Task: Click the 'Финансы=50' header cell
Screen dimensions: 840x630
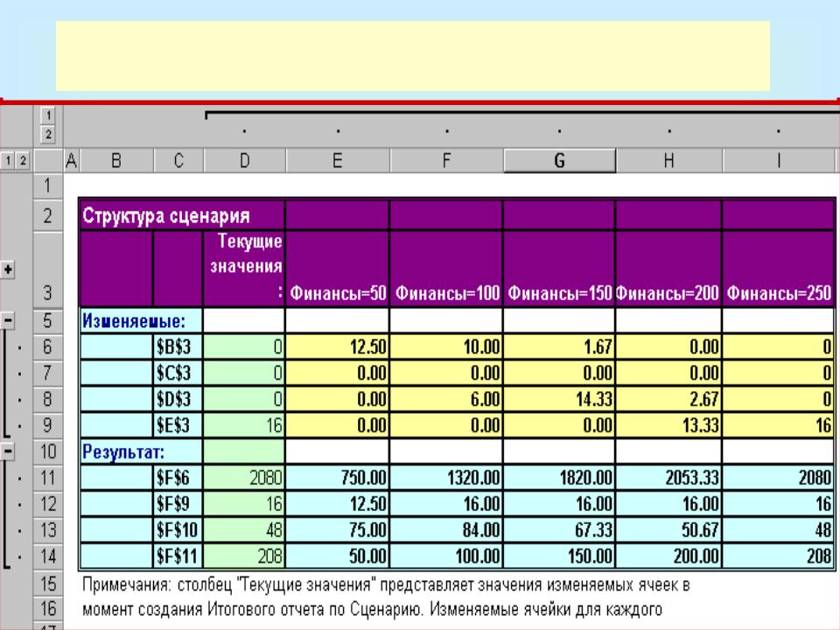Action: (x=338, y=269)
